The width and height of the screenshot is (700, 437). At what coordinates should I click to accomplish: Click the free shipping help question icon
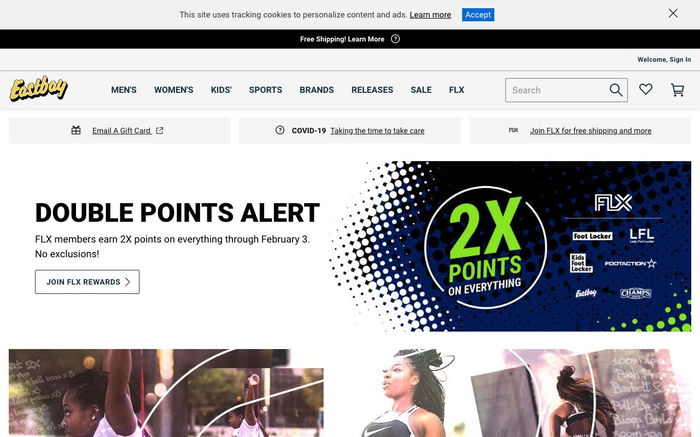[x=395, y=39]
